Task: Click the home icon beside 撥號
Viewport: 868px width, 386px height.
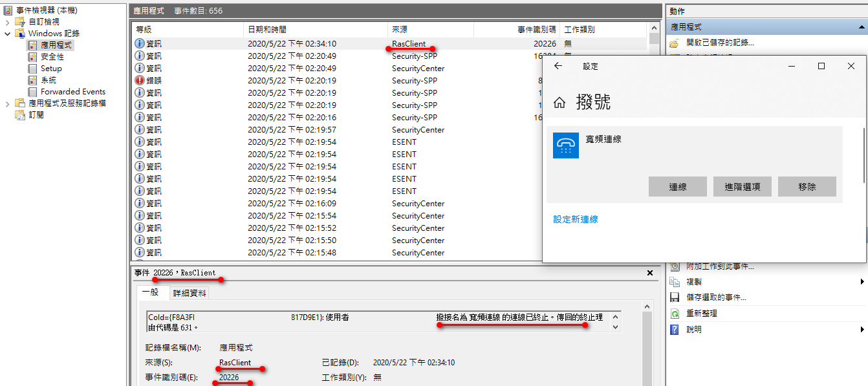Action: [x=560, y=103]
